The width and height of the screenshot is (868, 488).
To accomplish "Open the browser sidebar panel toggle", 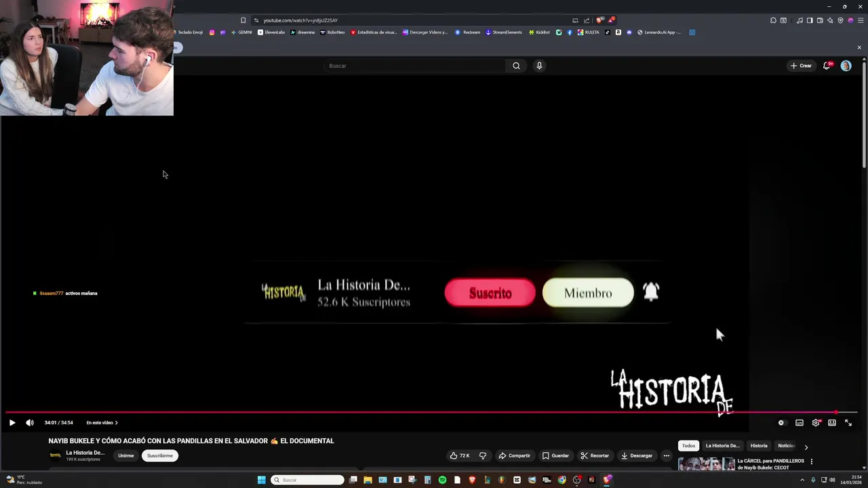I will click(810, 20).
